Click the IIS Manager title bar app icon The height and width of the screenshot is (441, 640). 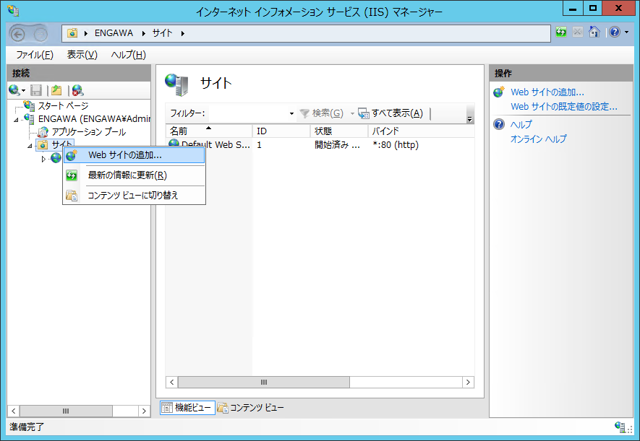[x=13, y=10]
